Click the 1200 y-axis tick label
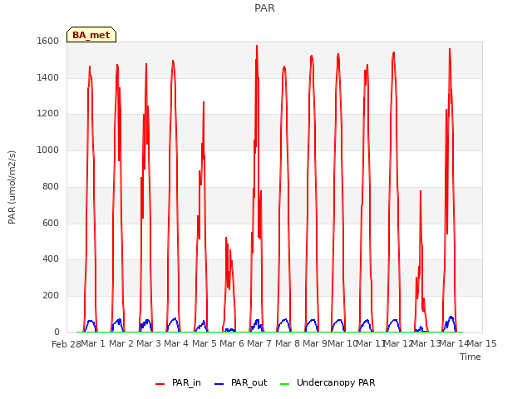Image resolution: width=532 pixels, height=399 pixels. (48, 114)
